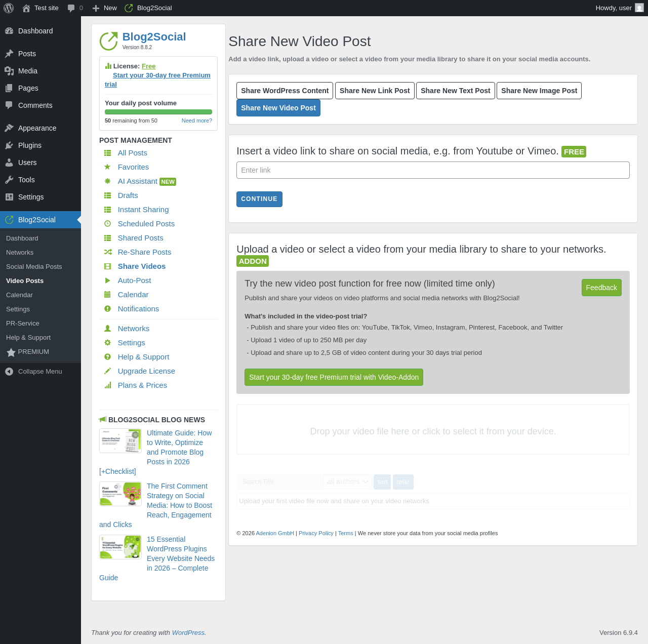Switch to Share New Image Post tab

pyautogui.click(x=539, y=91)
